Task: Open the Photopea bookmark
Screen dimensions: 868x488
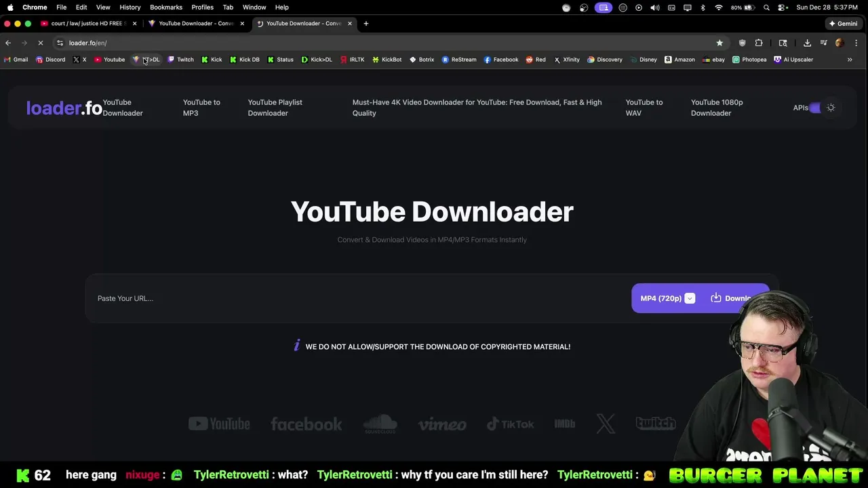Action: pos(749,60)
